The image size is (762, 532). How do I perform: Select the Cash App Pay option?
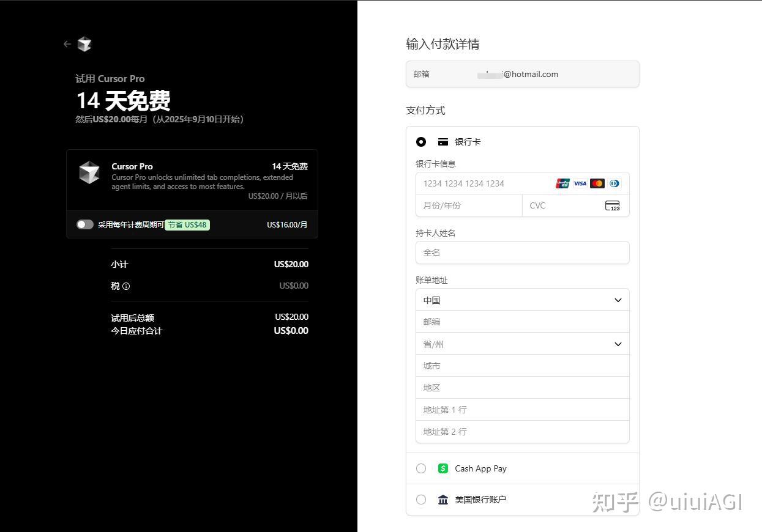(420, 468)
